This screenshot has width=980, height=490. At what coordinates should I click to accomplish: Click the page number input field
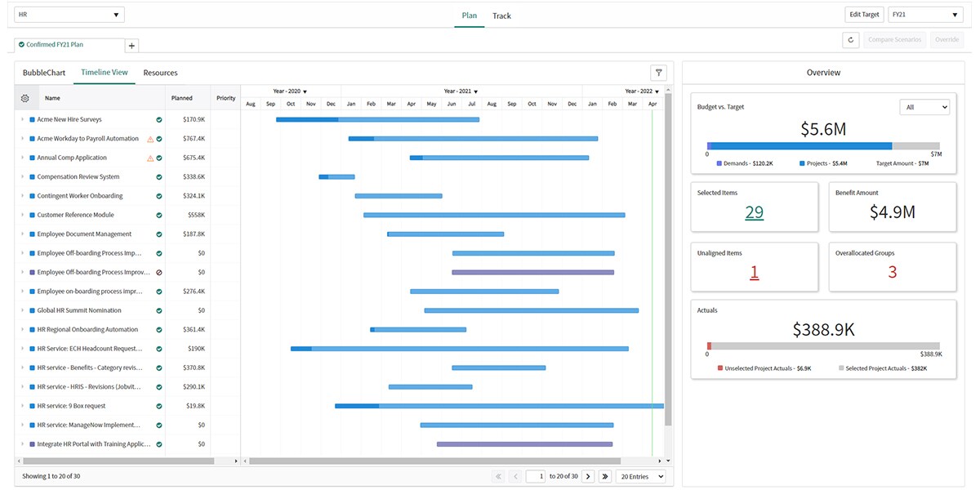point(535,476)
